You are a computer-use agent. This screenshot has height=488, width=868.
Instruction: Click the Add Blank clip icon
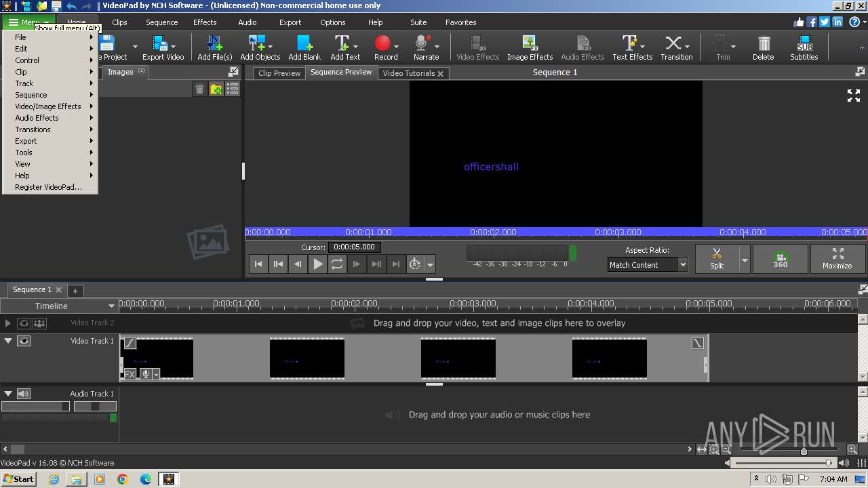(304, 47)
